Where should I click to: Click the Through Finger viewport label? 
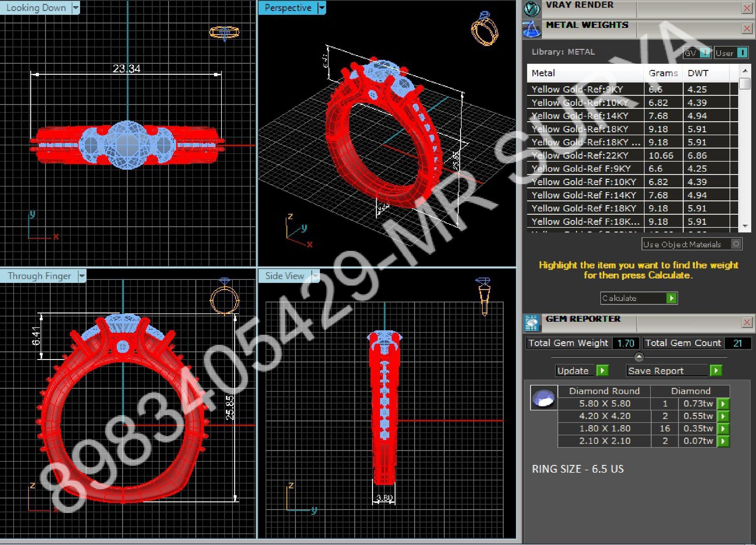pyautogui.click(x=39, y=276)
